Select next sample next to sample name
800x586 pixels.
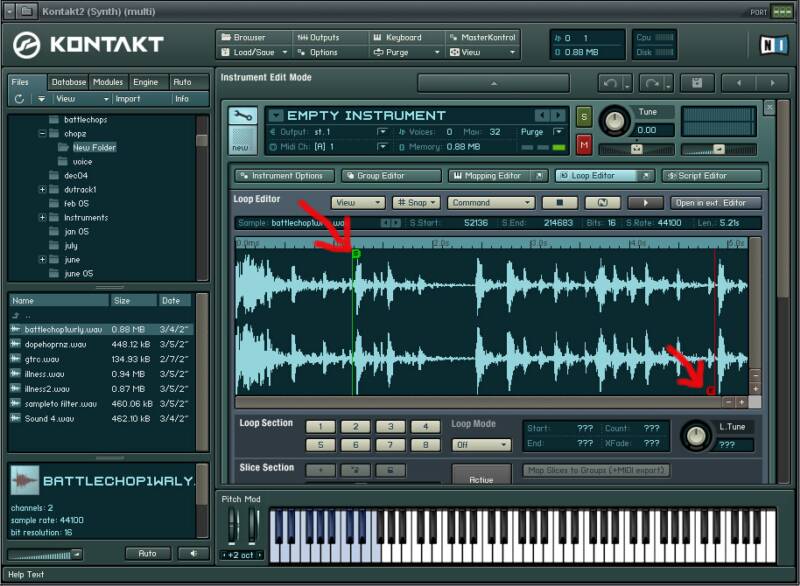(x=396, y=223)
